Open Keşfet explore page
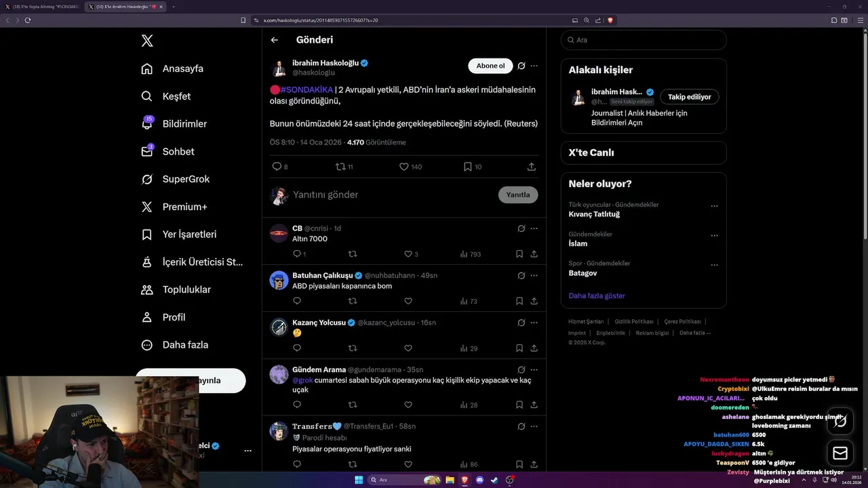The image size is (868, 488). (x=166, y=96)
